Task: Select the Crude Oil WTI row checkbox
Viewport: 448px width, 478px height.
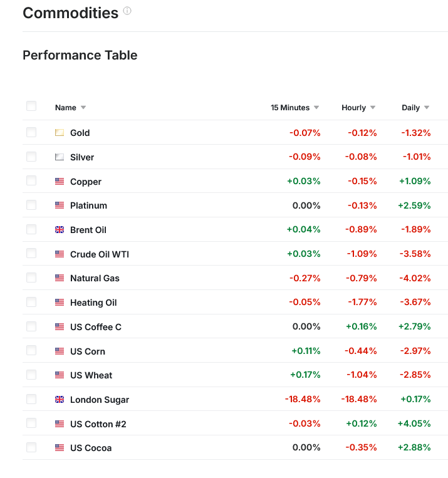Action: coord(31,254)
